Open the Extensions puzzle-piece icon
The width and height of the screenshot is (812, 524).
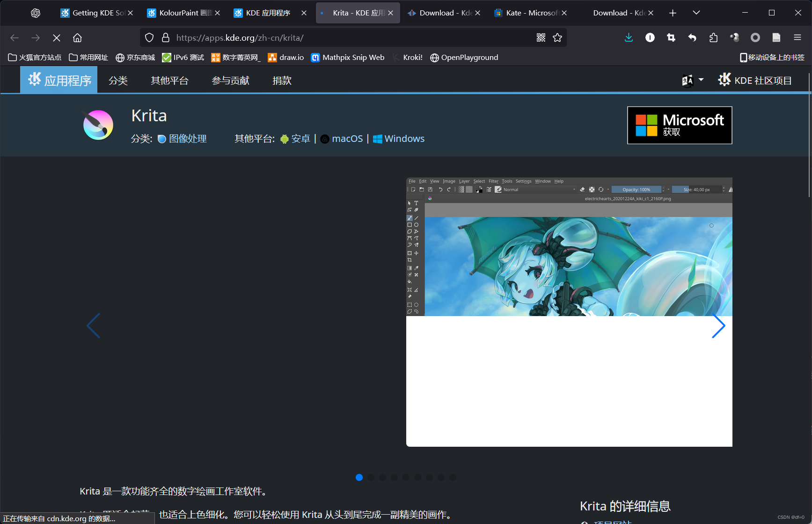pyautogui.click(x=713, y=37)
